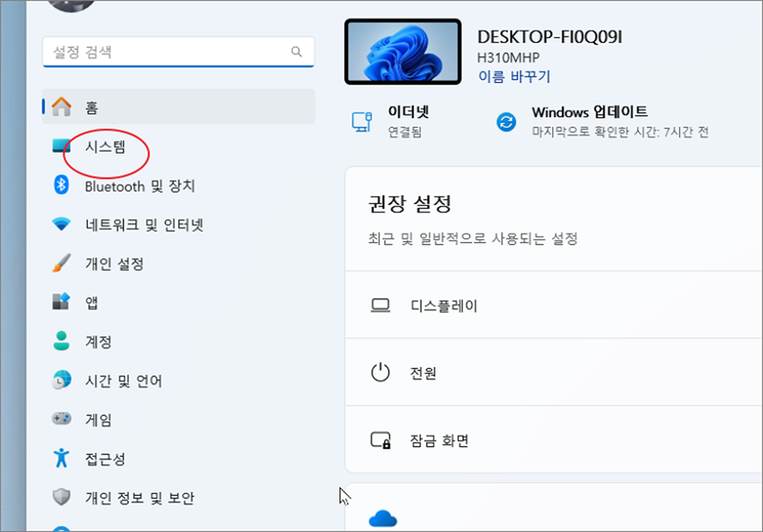Click the Windows Update sync icon
763x532 pixels.
[506, 122]
